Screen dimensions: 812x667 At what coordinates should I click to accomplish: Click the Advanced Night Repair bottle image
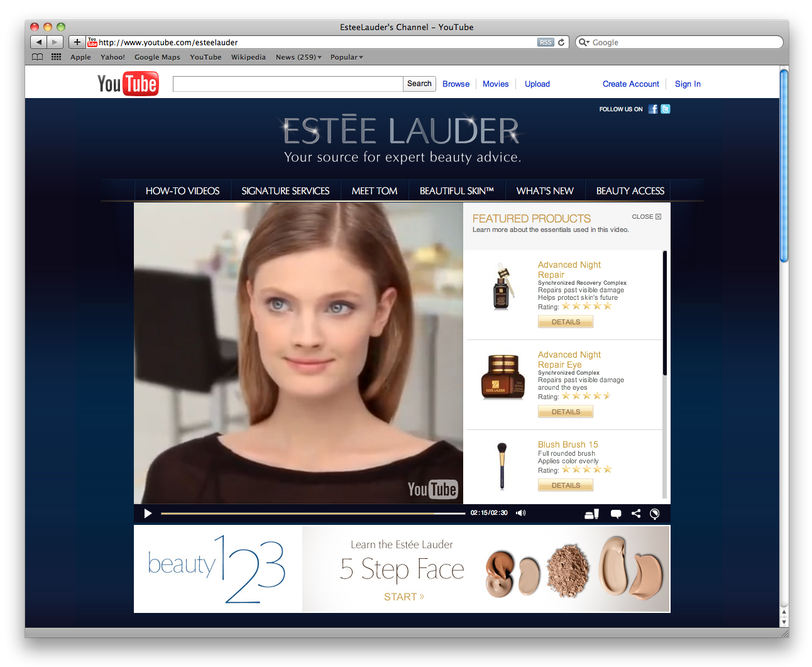[502, 286]
